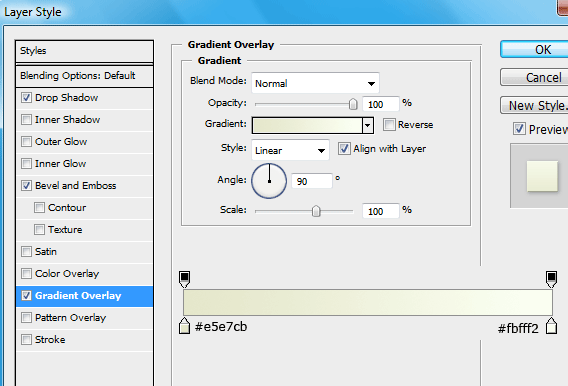568x386 pixels.
Task: Select the Gradient Overlay row label
Action: [78, 296]
